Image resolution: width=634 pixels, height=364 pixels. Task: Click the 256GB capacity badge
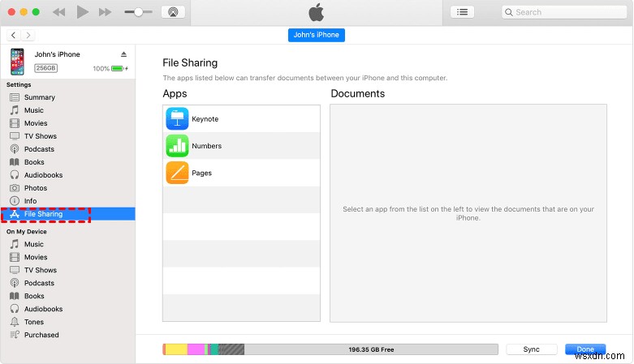[45, 68]
